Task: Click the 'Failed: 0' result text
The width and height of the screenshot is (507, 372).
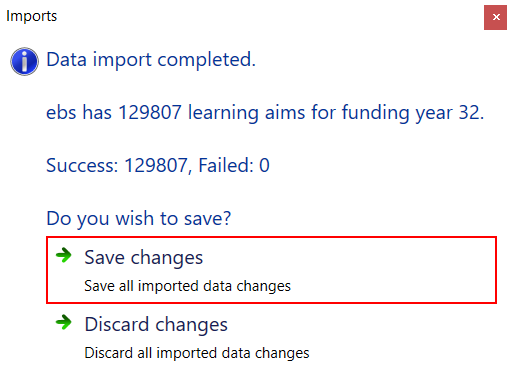Action: (234, 165)
